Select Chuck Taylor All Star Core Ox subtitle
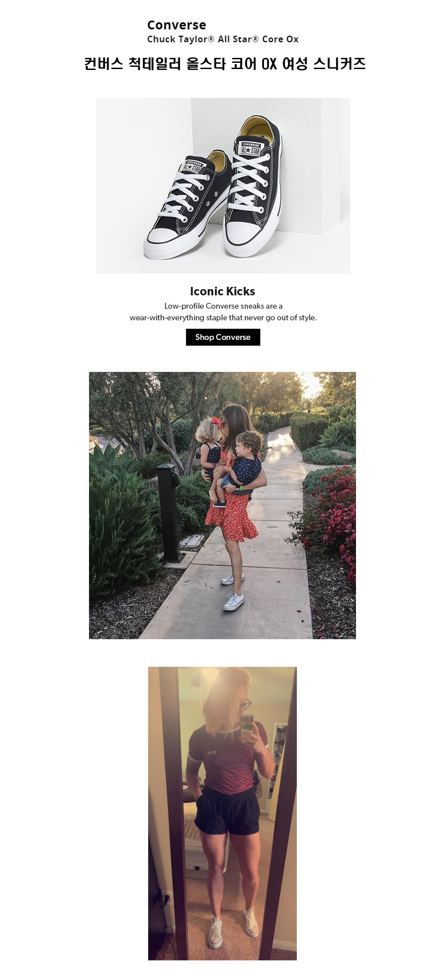The height and width of the screenshot is (980, 445). coord(223,39)
